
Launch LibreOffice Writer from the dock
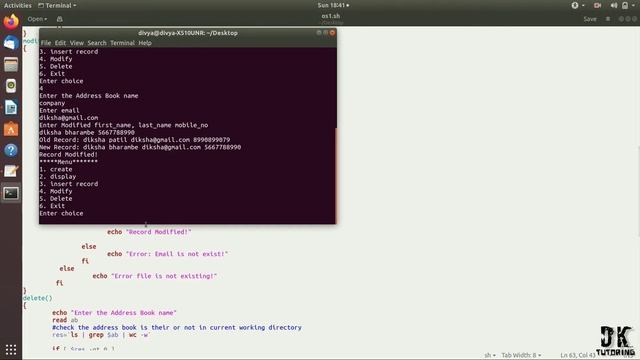tap(11, 107)
